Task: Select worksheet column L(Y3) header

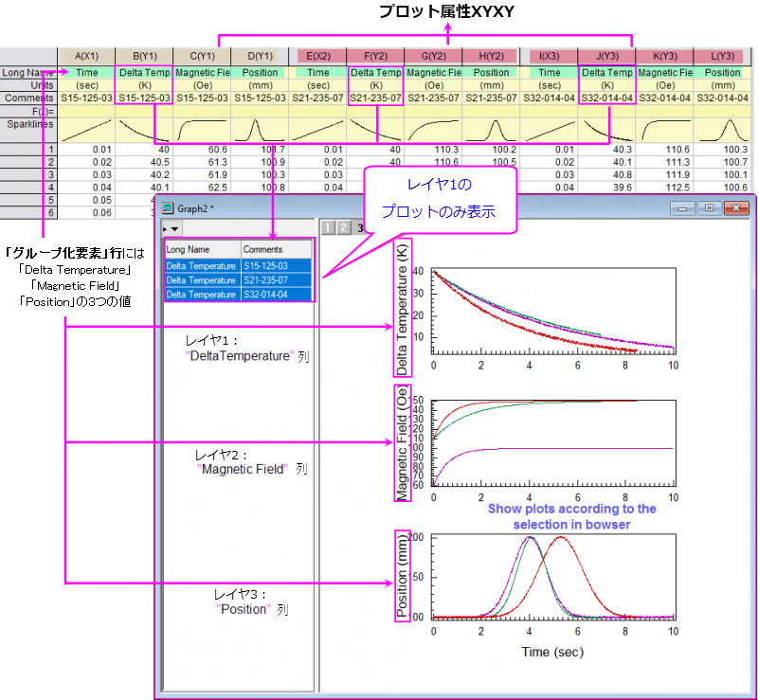Action: coord(722,56)
